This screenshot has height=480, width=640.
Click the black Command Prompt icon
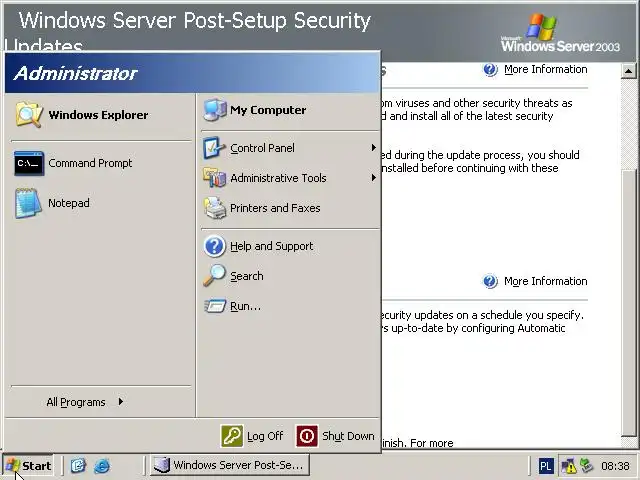[x=29, y=163]
